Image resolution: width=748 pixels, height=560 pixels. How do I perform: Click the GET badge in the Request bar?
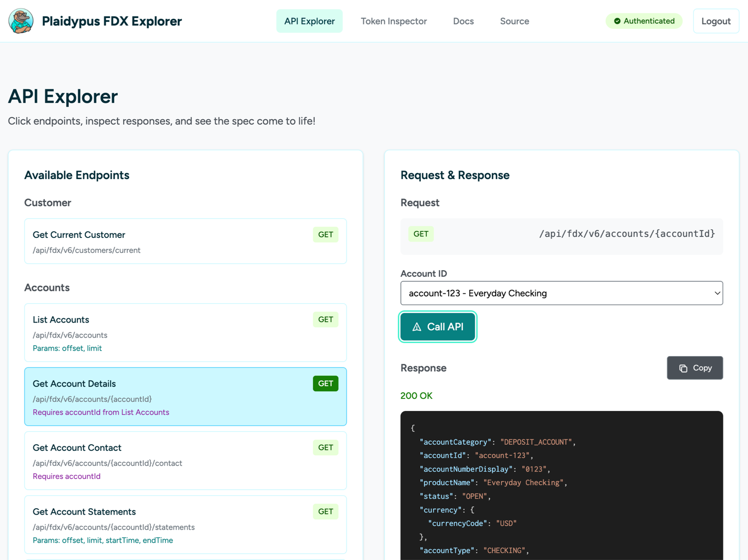coord(421,233)
